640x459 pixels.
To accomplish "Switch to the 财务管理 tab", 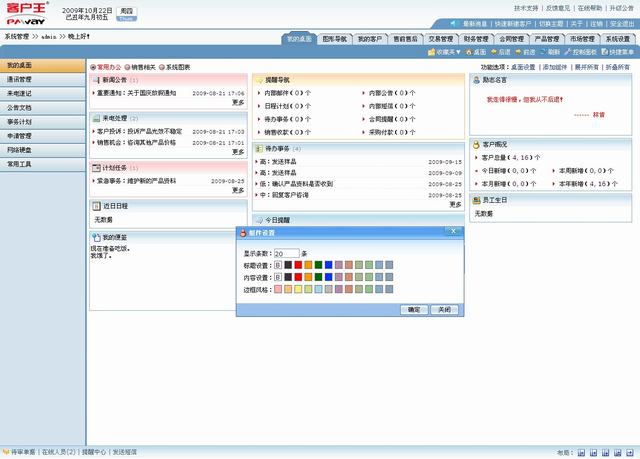I will 476,38.
